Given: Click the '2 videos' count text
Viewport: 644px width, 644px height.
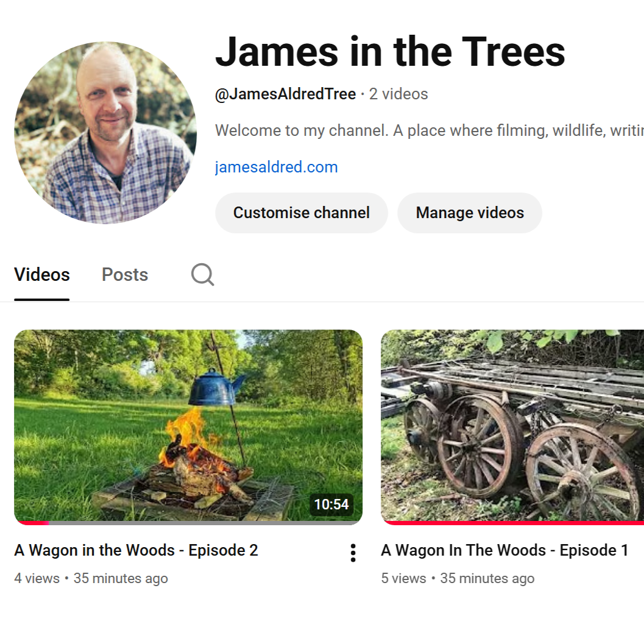Looking at the screenshot, I should tap(398, 94).
